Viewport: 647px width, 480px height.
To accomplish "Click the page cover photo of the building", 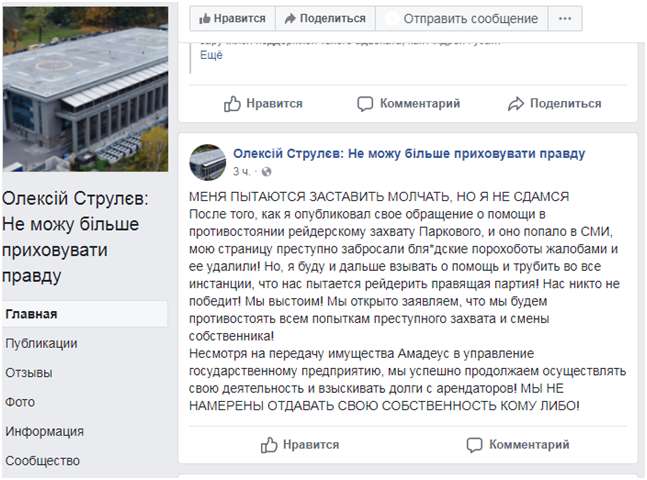I will pos(84,85).
